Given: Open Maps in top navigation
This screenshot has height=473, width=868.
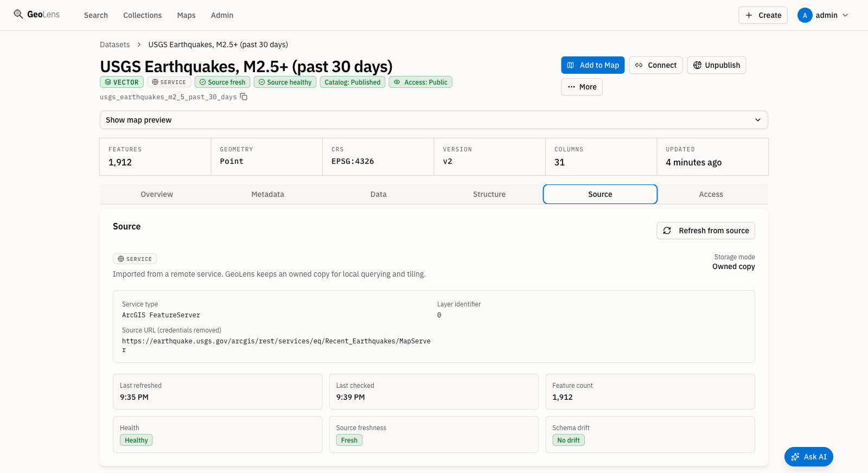Looking at the screenshot, I should tap(187, 15).
